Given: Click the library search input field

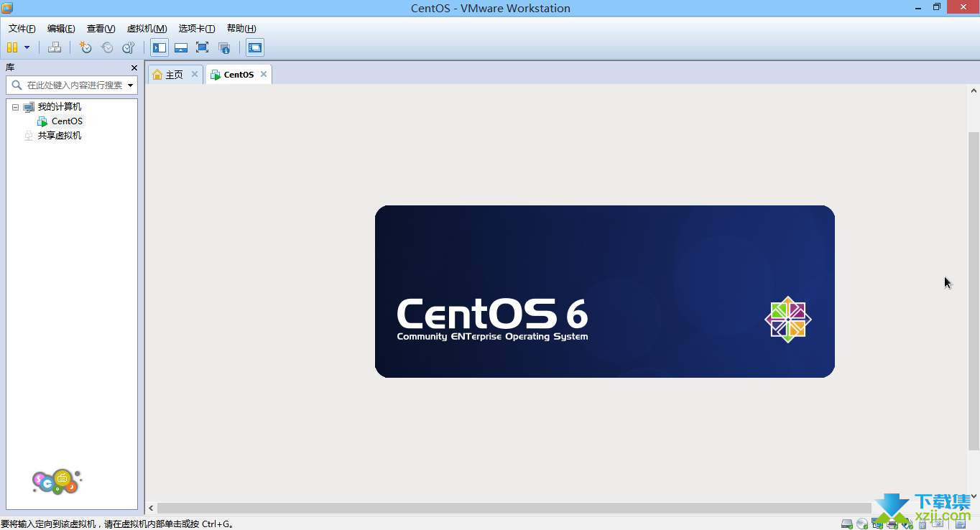Looking at the screenshot, I should pos(75,85).
